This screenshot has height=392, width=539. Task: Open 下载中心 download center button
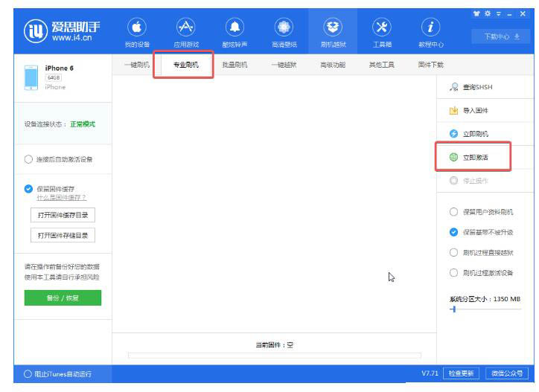click(x=502, y=36)
